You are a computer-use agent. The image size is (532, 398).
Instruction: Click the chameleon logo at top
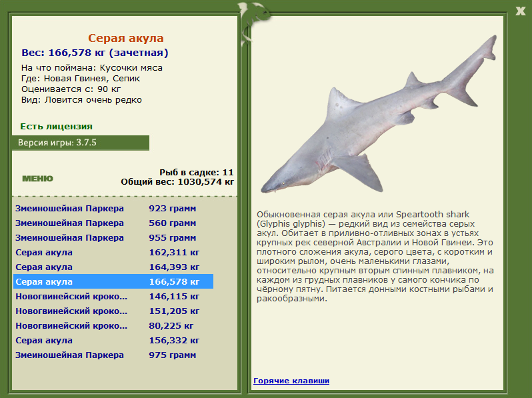pyautogui.click(x=254, y=24)
